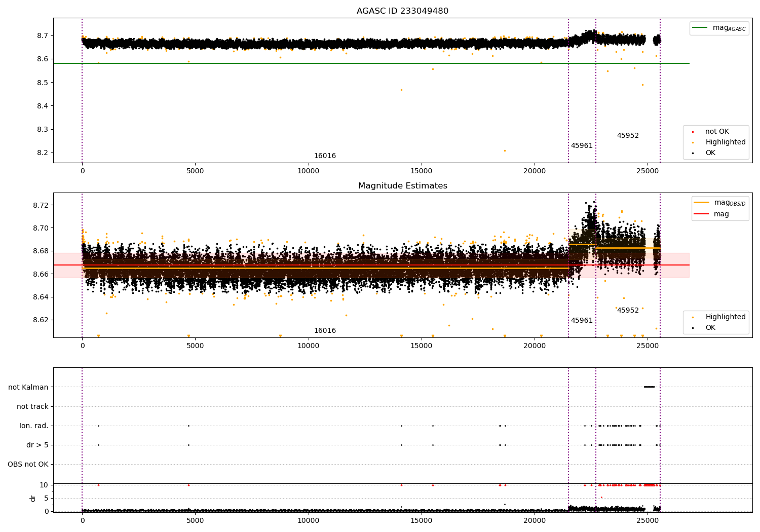This screenshot has width=760, height=532.
Task: Click the 8.66 y-tick in middle plot
Action: point(42,274)
